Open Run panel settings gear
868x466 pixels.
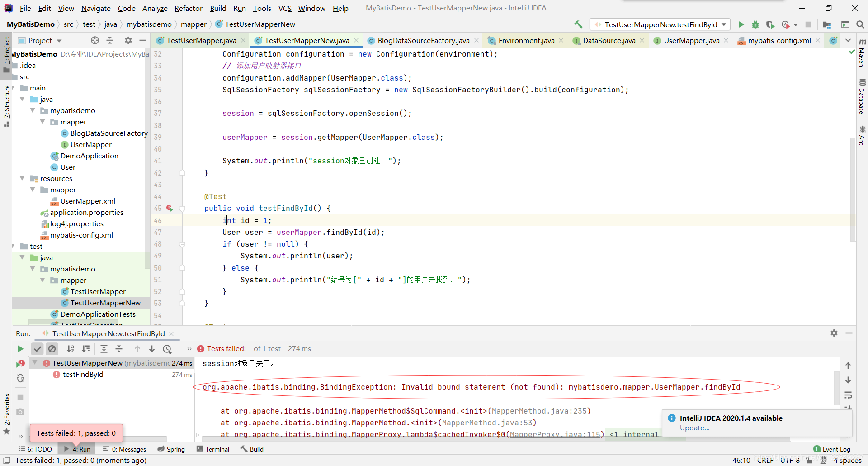pyautogui.click(x=834, y=333)
